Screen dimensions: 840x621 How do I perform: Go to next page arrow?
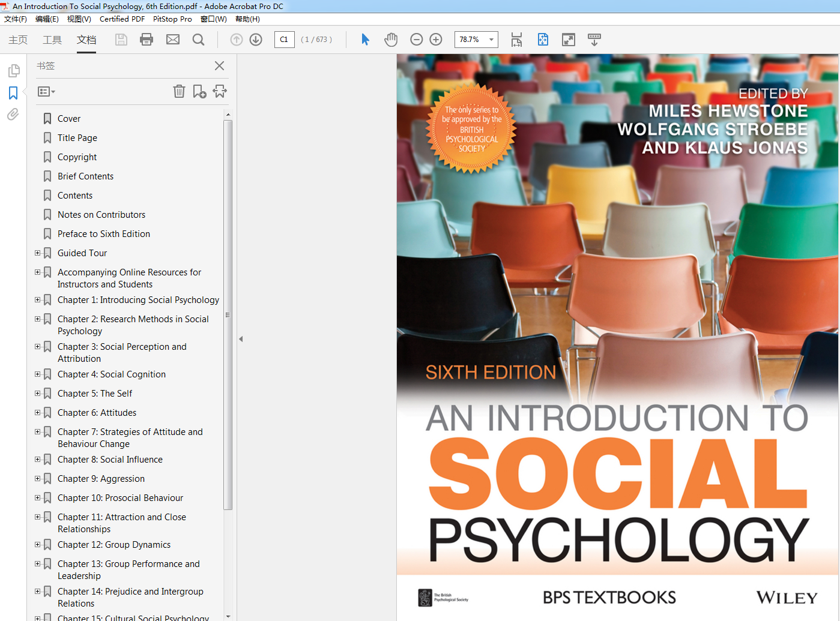point(256,40)
